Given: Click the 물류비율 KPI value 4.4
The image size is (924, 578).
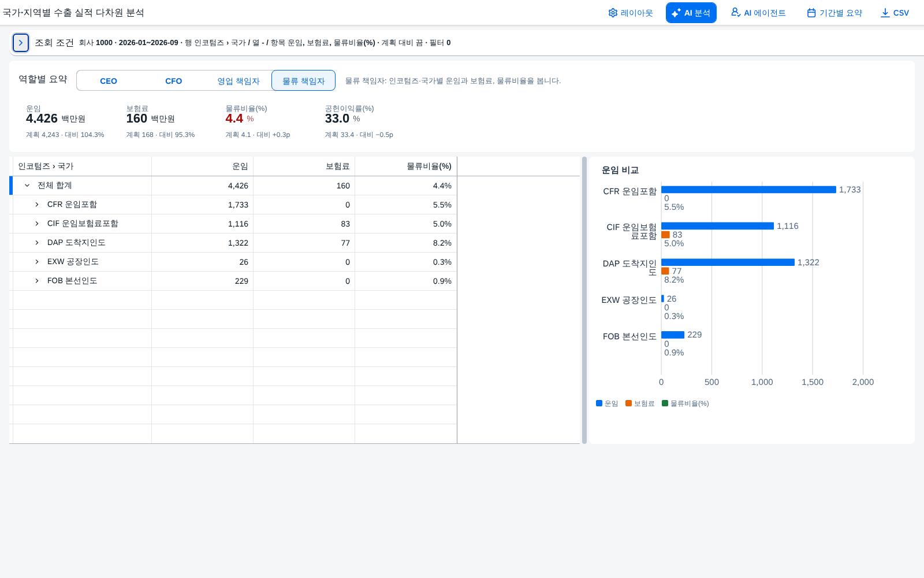Looking at the screenshot, I should [234, 118].
